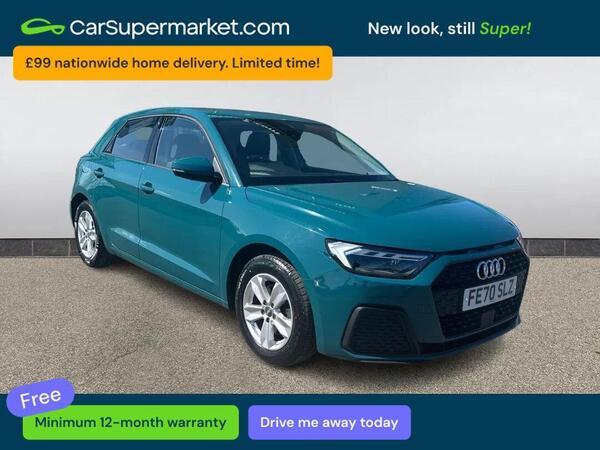Click the rear passenger window
This screenshot has height=450, width=600.
pos(133,139)
